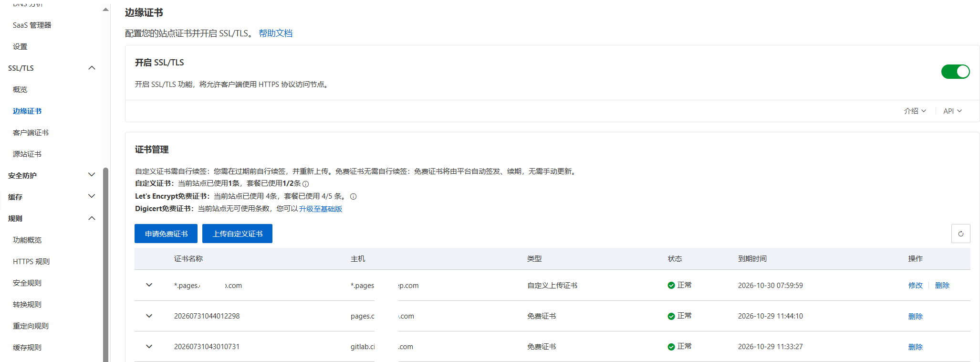This screenshot has height=362, width=980.
Task: Click host cell starting with gitlab
Action: (x=382, y=346)
